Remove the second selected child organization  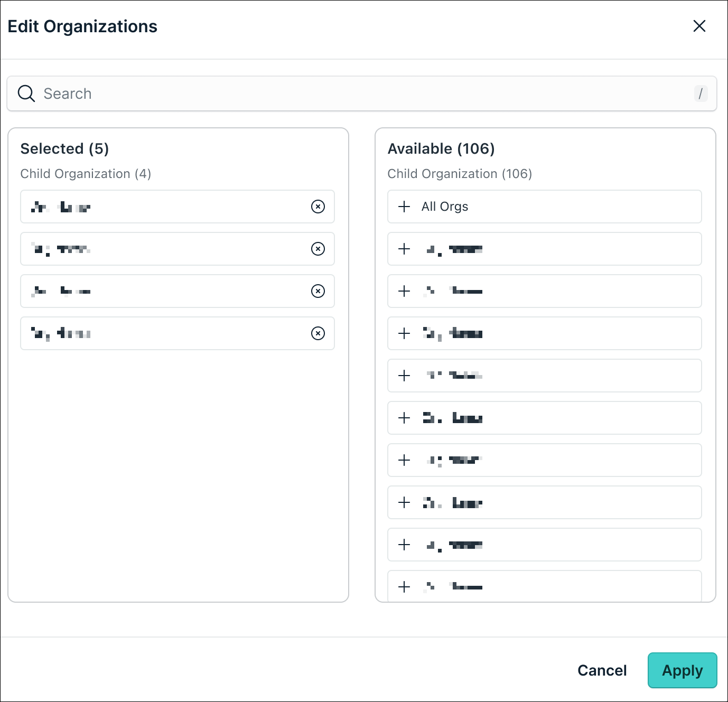[318, 249]
